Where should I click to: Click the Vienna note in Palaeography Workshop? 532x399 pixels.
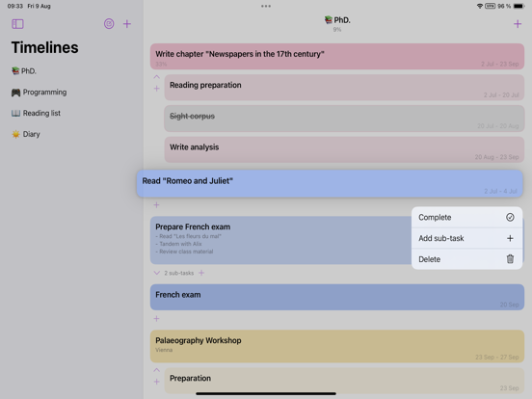pos(164,350)
